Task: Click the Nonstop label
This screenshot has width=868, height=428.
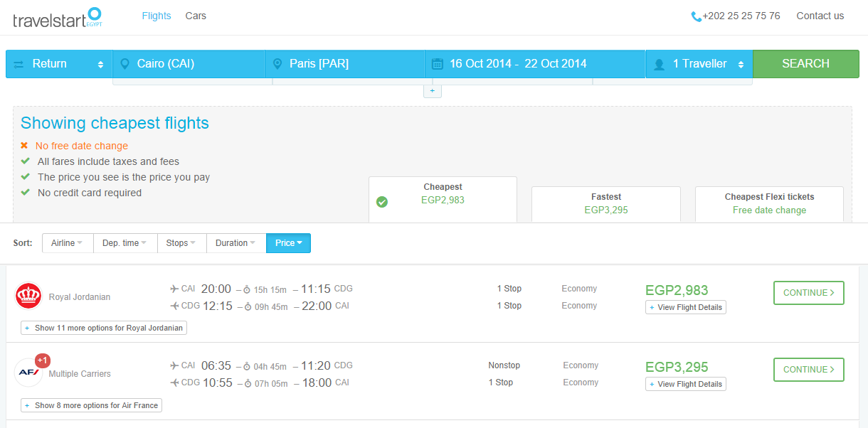Action: point(504,365)
